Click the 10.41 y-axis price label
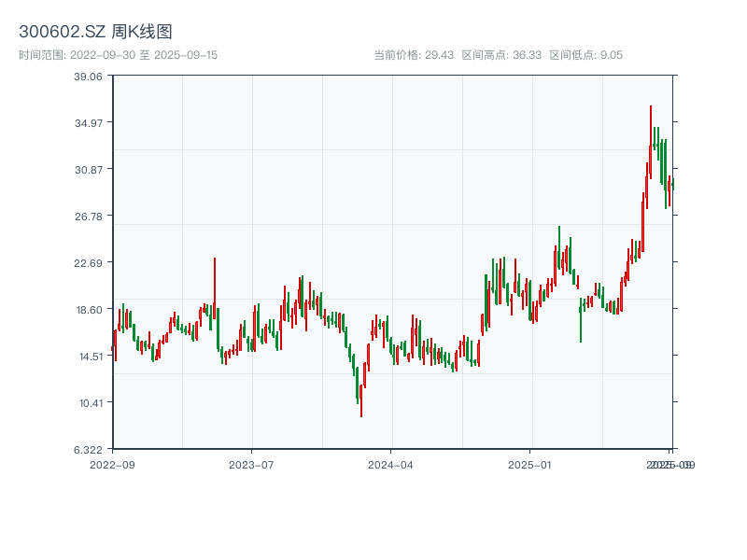This screenshot has height=560, width=747. (x=88, y=403)
